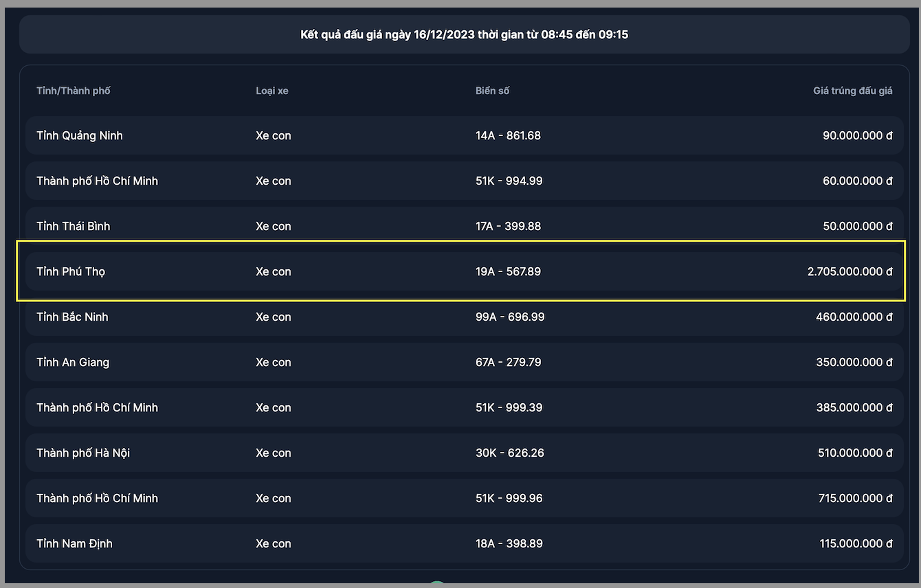921x588 pixels.
Task: Select plate 19A - 567.89
Action: (x=508, y=271)
